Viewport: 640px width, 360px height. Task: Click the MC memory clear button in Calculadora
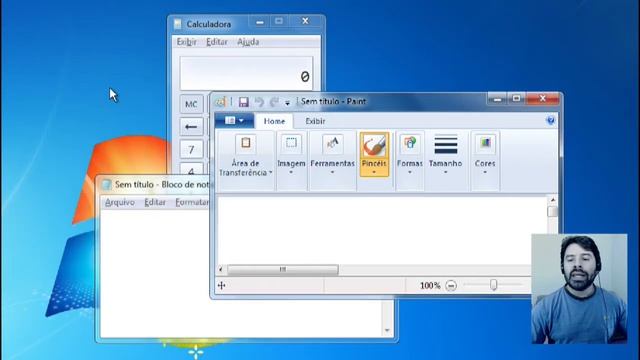191,104
